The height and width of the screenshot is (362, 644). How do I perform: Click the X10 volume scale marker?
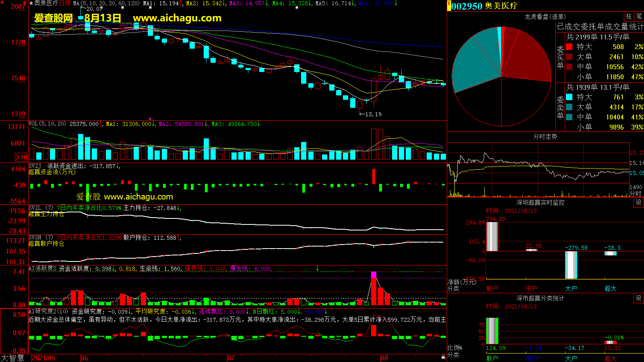21,157
